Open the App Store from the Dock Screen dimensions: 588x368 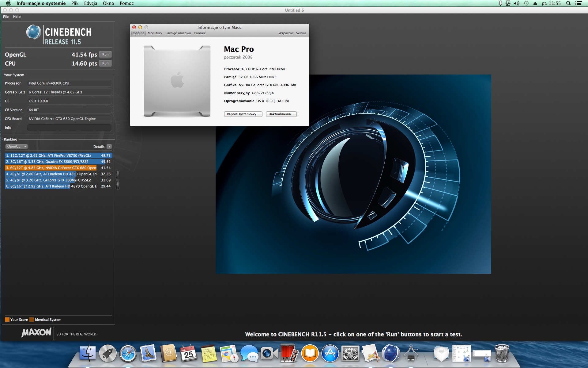coord(330,353)
